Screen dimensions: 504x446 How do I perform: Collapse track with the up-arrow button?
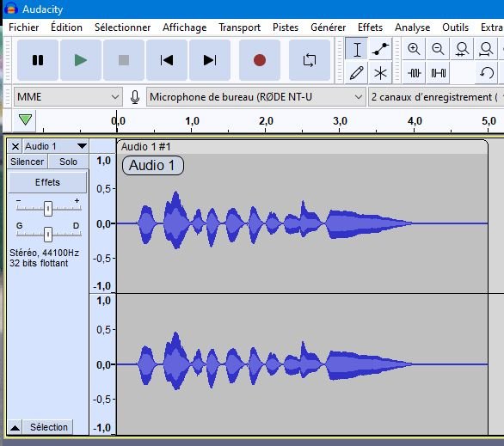[x=15, y=427]
